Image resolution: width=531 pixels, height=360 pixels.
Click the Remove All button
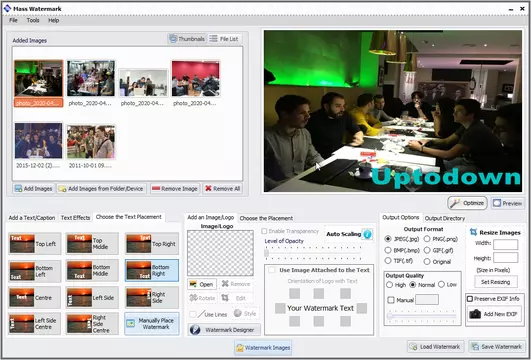click(222, 189)
